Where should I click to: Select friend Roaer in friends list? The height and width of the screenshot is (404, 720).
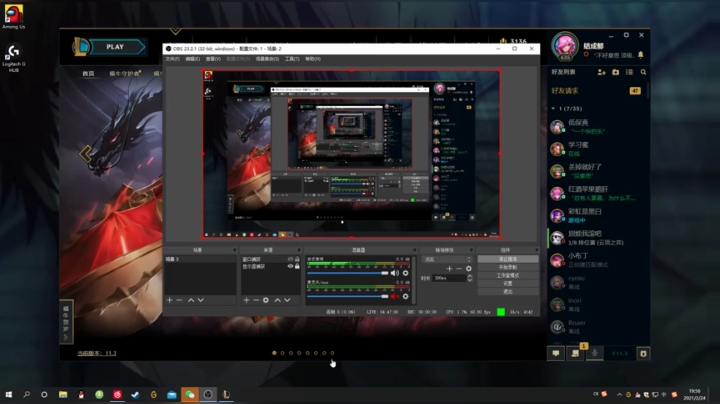pyautogui.click(x=597, y=326)
